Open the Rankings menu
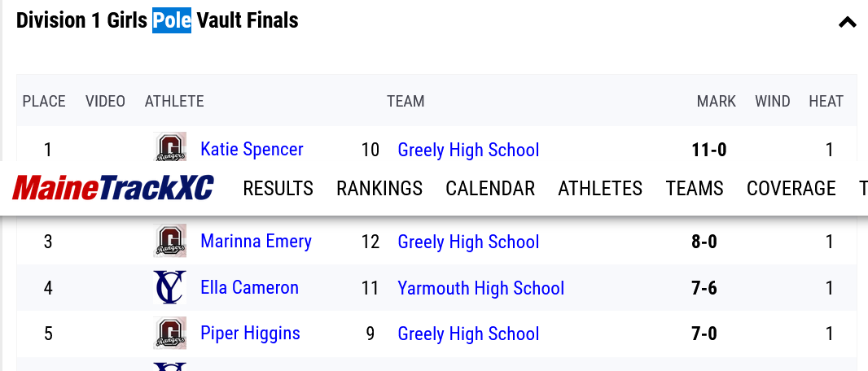 [379, 189]
